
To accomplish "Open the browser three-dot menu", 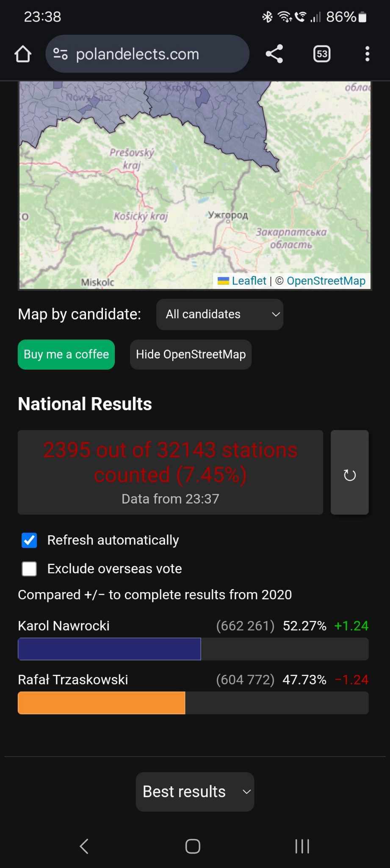I will (367, 54).
